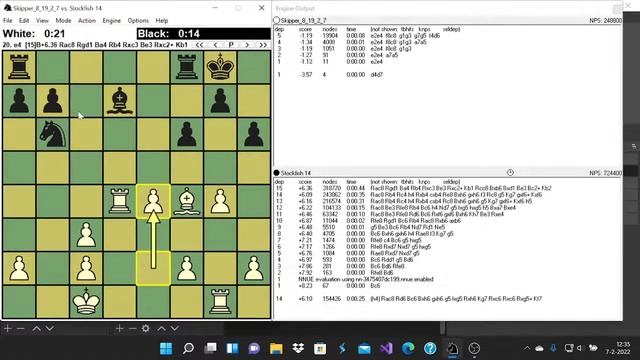Select the white pawn on h2
Viewport: 640px width, 360px height.
[x=253, y=268]
